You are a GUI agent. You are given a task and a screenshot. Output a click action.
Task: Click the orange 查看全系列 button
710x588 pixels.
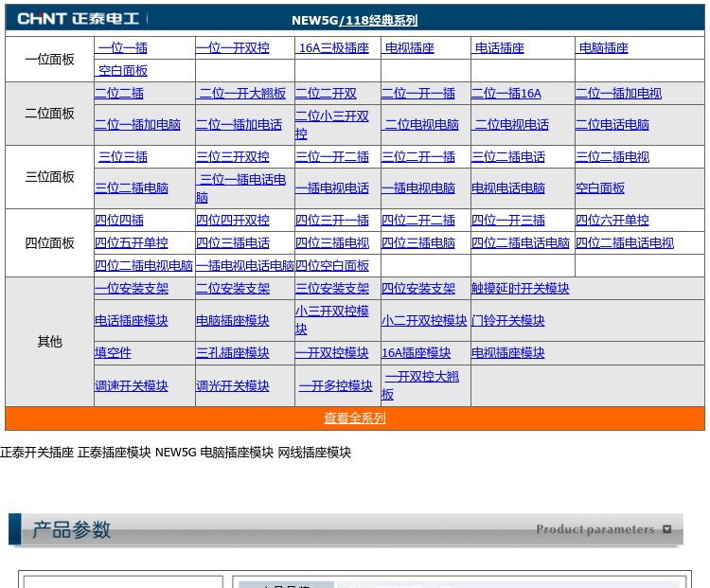pos(355,419)
